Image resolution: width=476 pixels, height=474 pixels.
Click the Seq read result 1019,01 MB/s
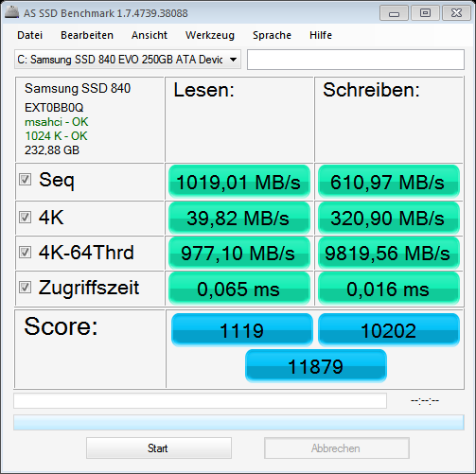239,182
